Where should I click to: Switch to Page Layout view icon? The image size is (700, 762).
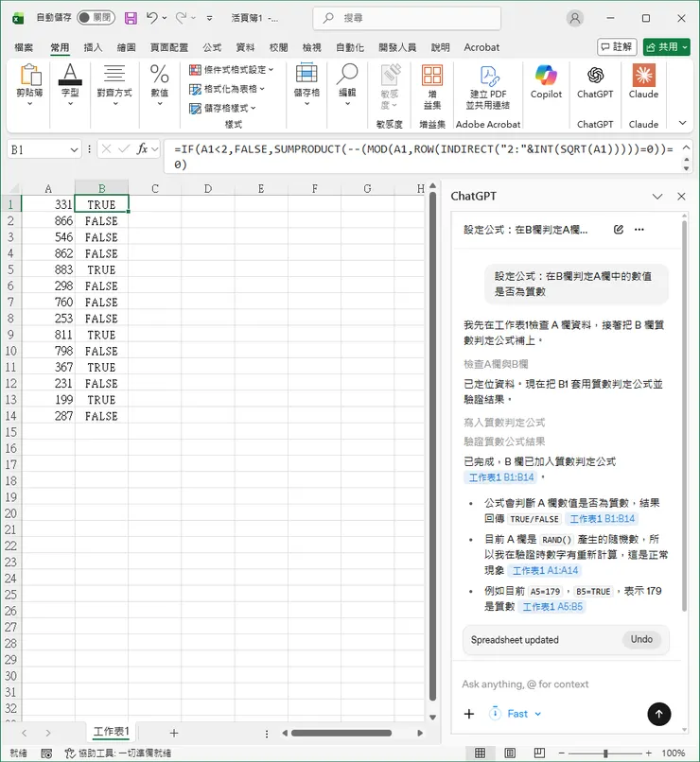click(x=510, y=753)
